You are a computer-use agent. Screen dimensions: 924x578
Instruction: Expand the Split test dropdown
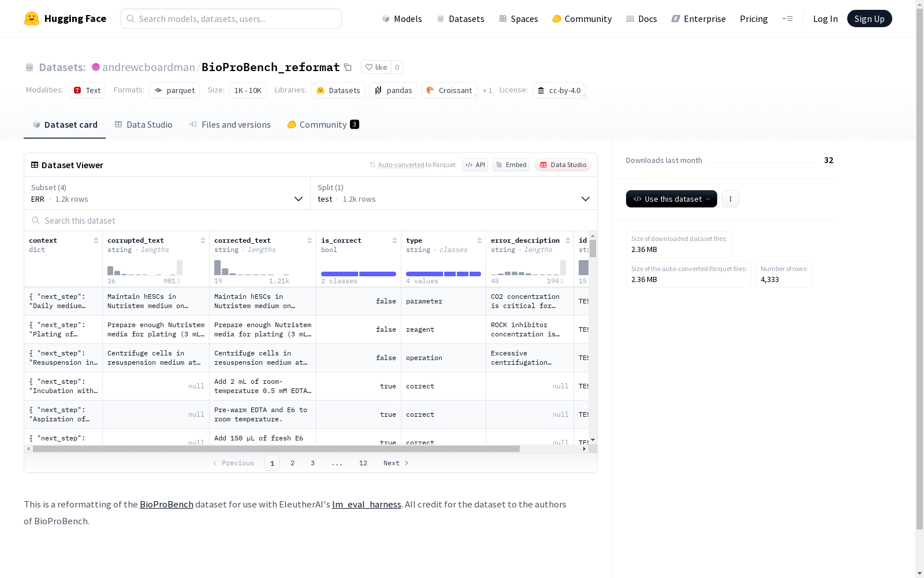pyautogui.click(x=454, y=193)
